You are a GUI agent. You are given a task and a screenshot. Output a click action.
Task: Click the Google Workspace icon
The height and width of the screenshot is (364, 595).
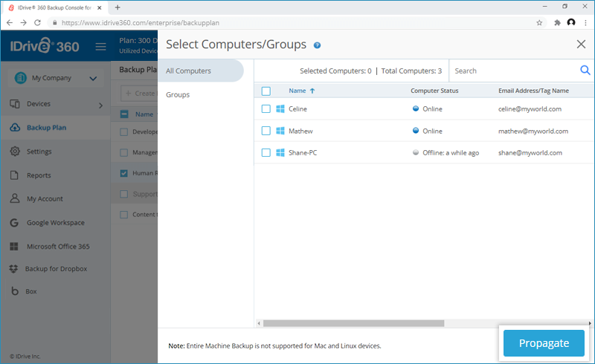coord(15,223)
